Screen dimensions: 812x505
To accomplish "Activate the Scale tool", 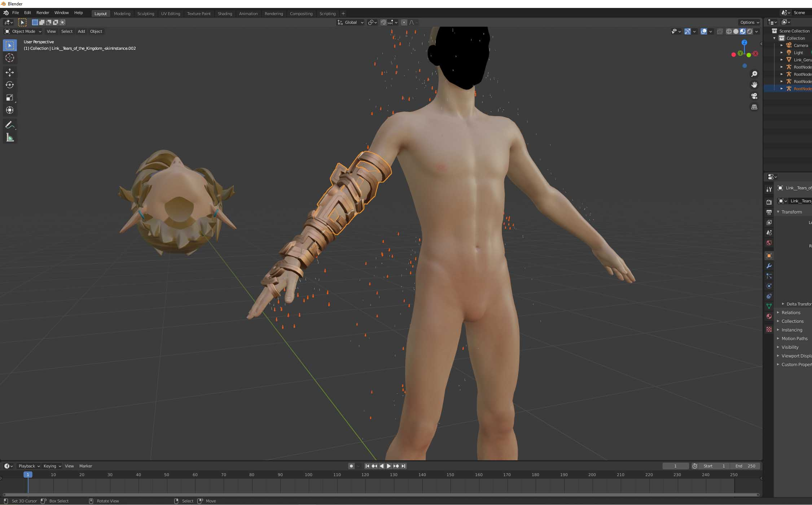I will [10, 98].
